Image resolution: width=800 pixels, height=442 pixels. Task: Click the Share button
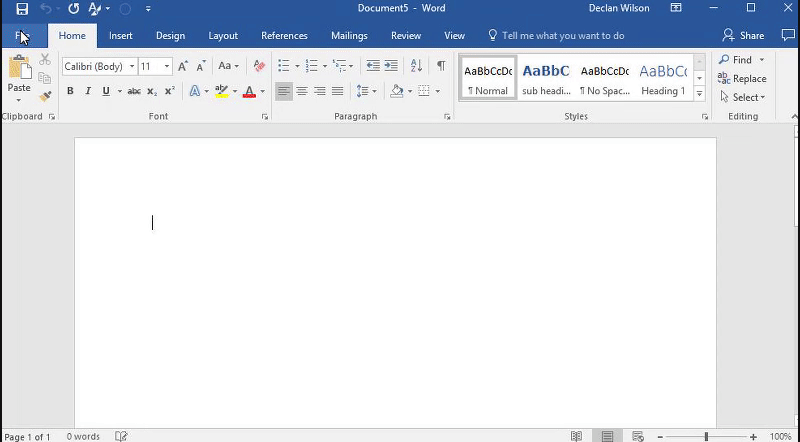tap(743, 36)
